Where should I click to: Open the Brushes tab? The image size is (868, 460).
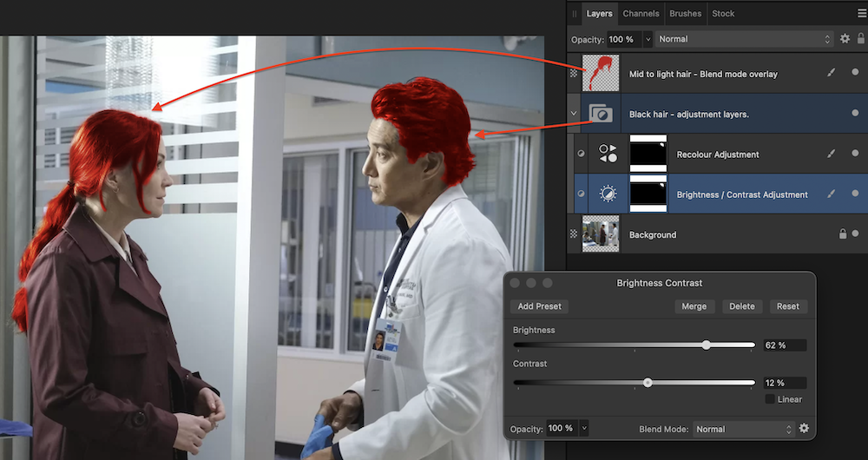click(686, 13)
